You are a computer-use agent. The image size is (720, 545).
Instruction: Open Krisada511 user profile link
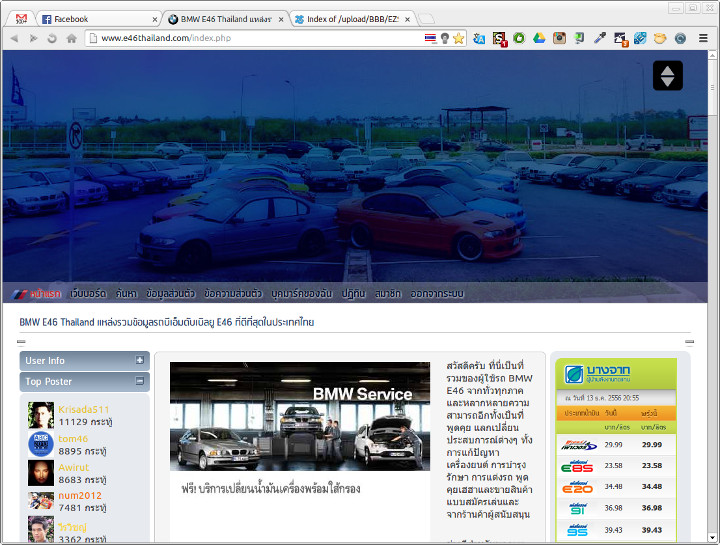[x=84, y=410]
